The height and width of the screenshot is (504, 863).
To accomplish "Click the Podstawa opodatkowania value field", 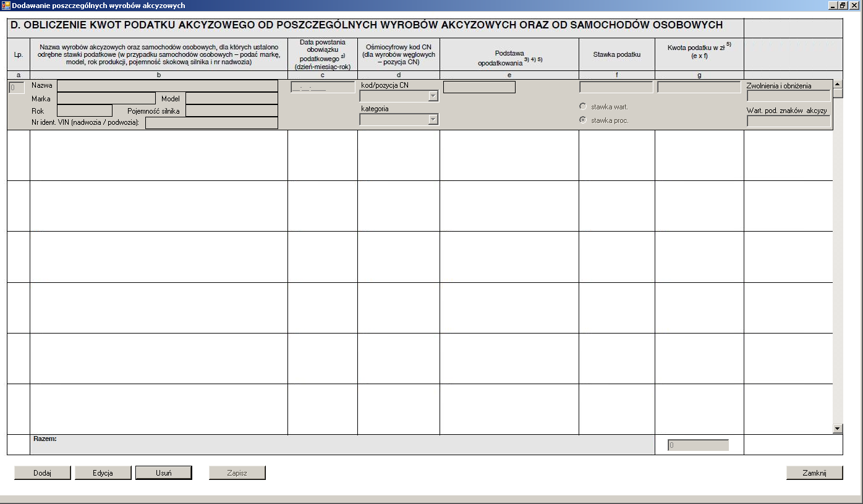I will click(479, 87).
